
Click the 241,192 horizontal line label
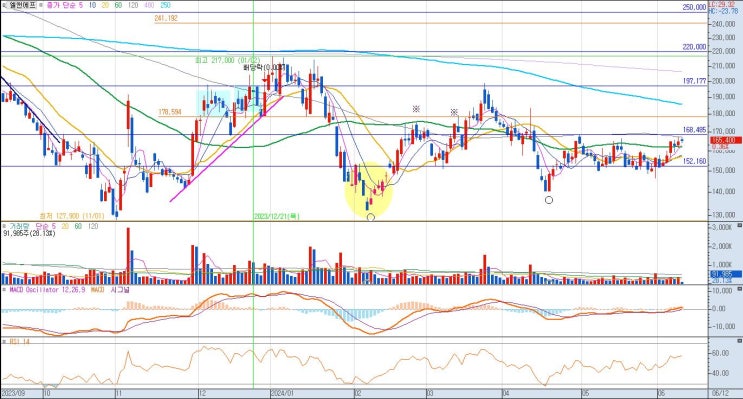166,18
